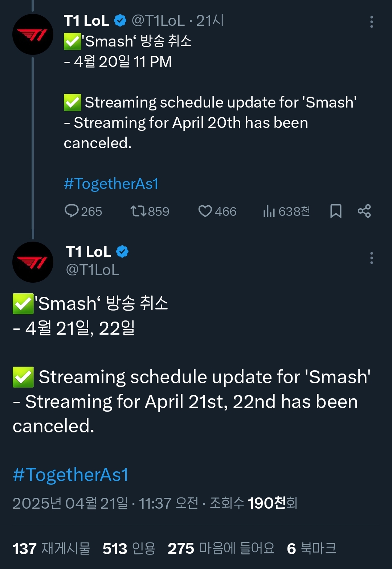Screen dimensions: 392x569
Task: Tap the verified badge on the parent tweet
Action: coord(120,20)
